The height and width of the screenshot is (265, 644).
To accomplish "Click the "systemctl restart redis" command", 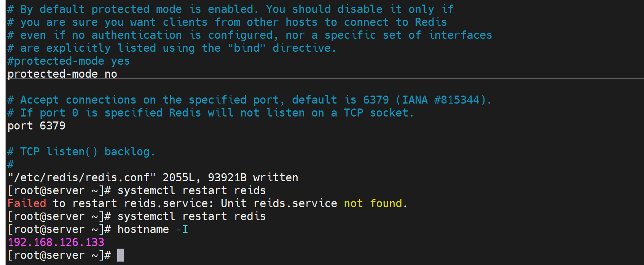I will point(191,216).
